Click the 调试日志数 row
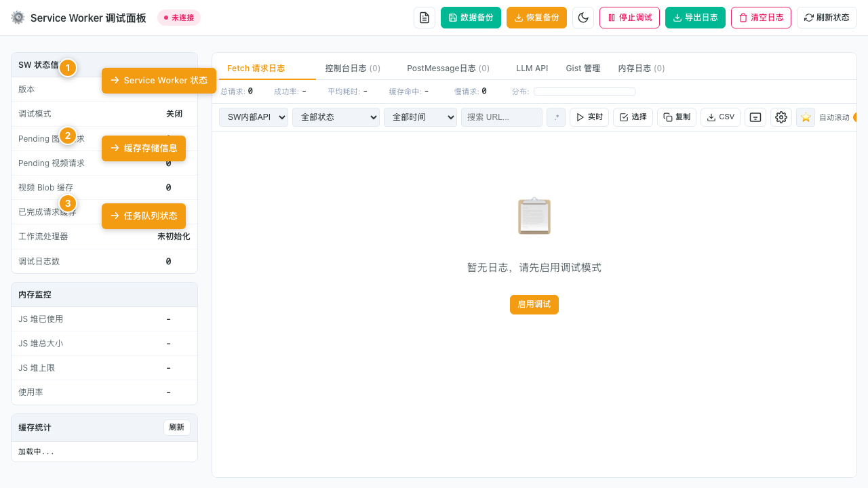Screen dimensions: 868x488 (104, 261)
